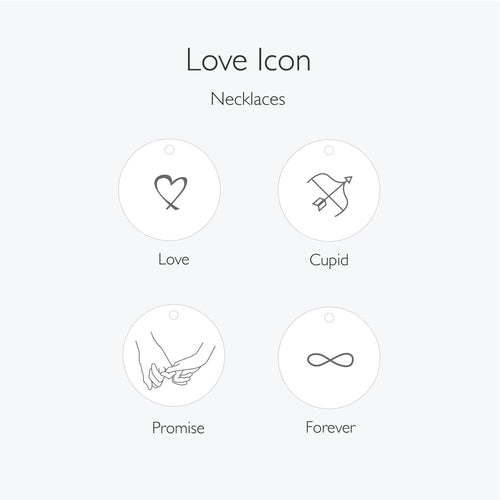Click the Necklaces subtitle
The height and width of the screenshot is (500, 500).
point(248,99)
